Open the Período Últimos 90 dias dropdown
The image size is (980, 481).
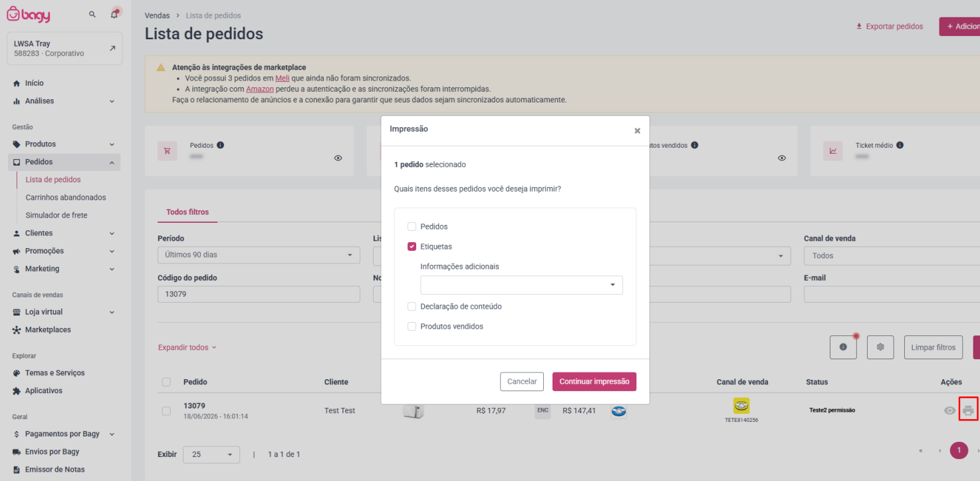coord(259,255)
